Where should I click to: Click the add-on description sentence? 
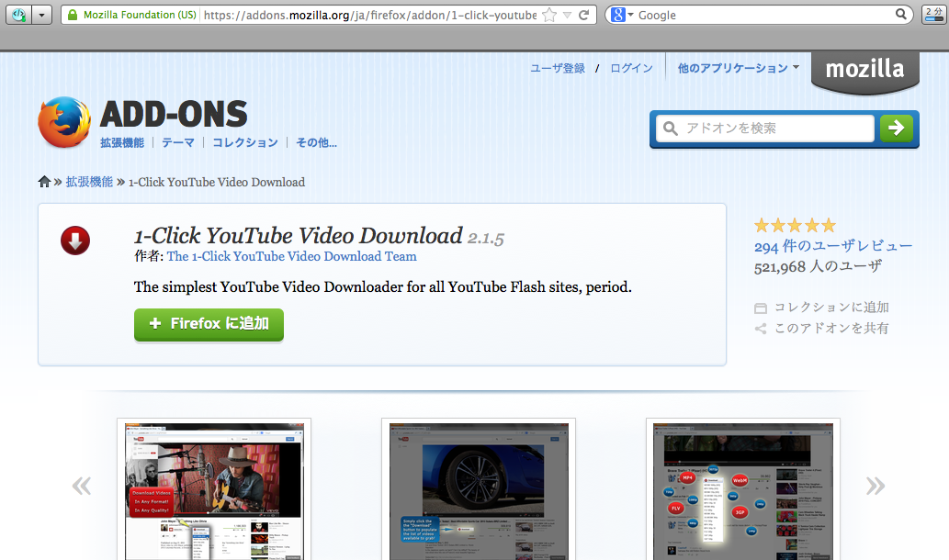pos(382,286)
